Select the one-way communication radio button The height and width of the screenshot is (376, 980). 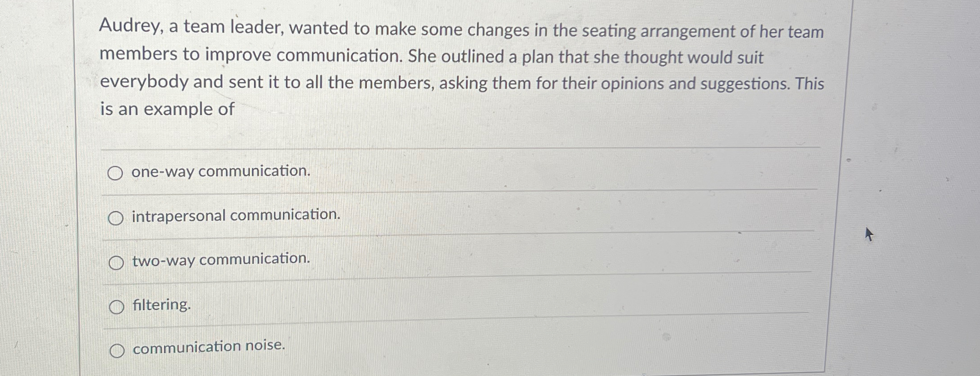pos(116,172)
